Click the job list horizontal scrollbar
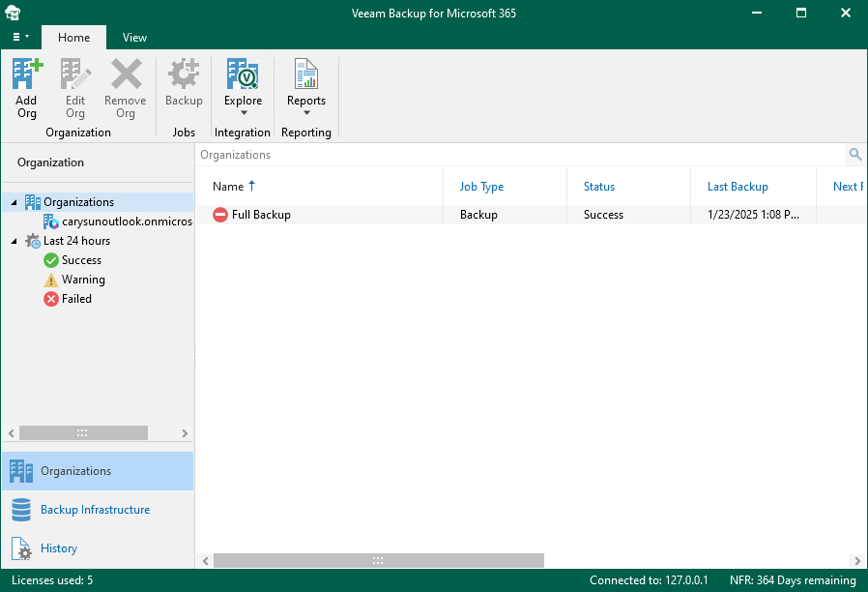This screenshot has width=868, height=592. click(378, 560)
